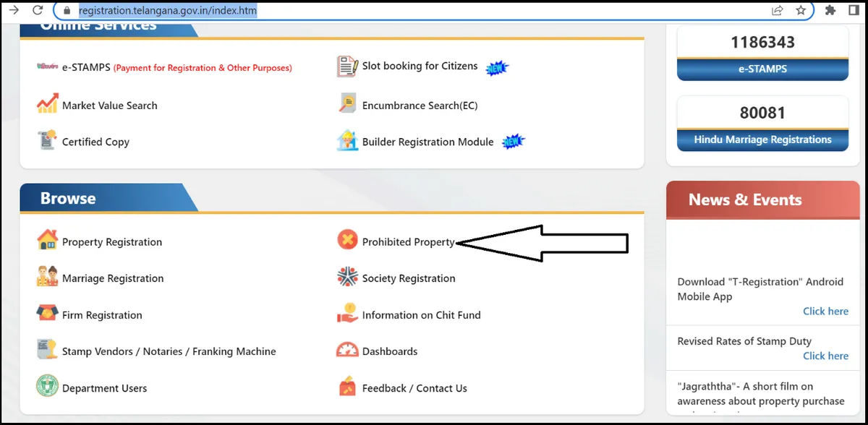Click the e-STAMPS counter button
The width and height of the screenshot is (868, 425).
tap(762, 69)
